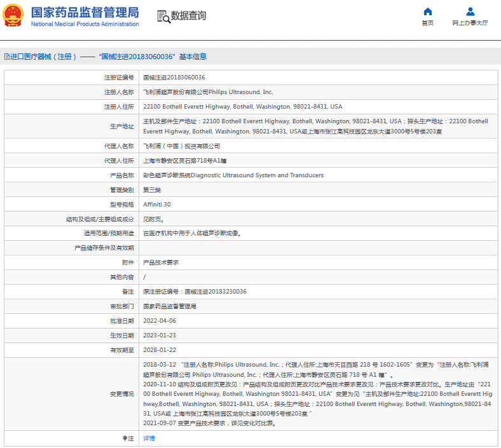Click the 批准日期 label cell

(72, 321)
